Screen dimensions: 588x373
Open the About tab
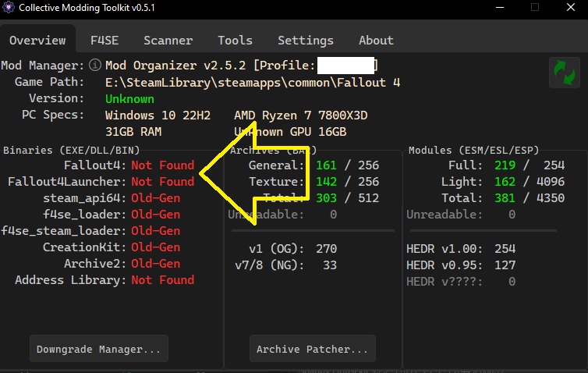coord(376,40)
